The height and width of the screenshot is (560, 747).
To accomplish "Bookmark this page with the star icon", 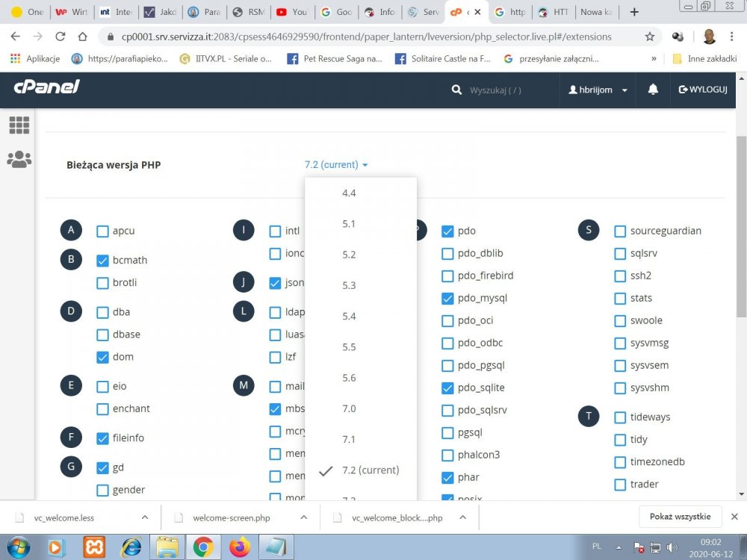I will click(x=649, y=37).
